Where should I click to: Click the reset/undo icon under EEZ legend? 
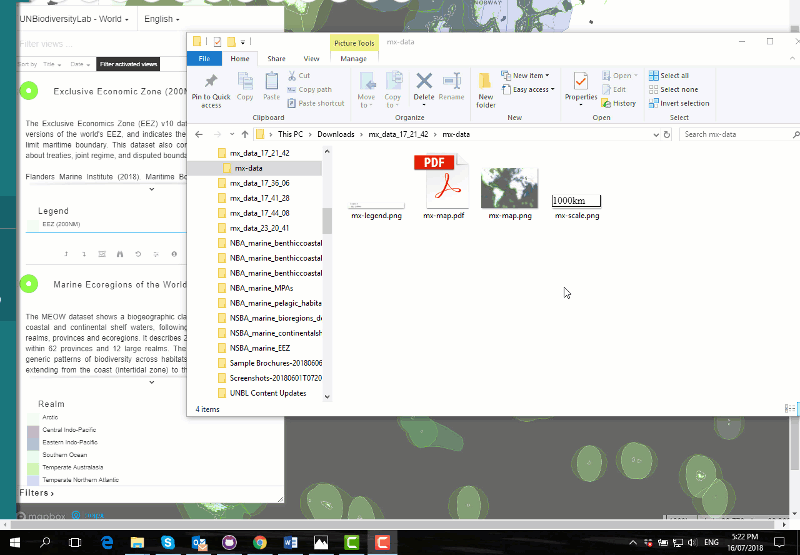click(138, 254)
